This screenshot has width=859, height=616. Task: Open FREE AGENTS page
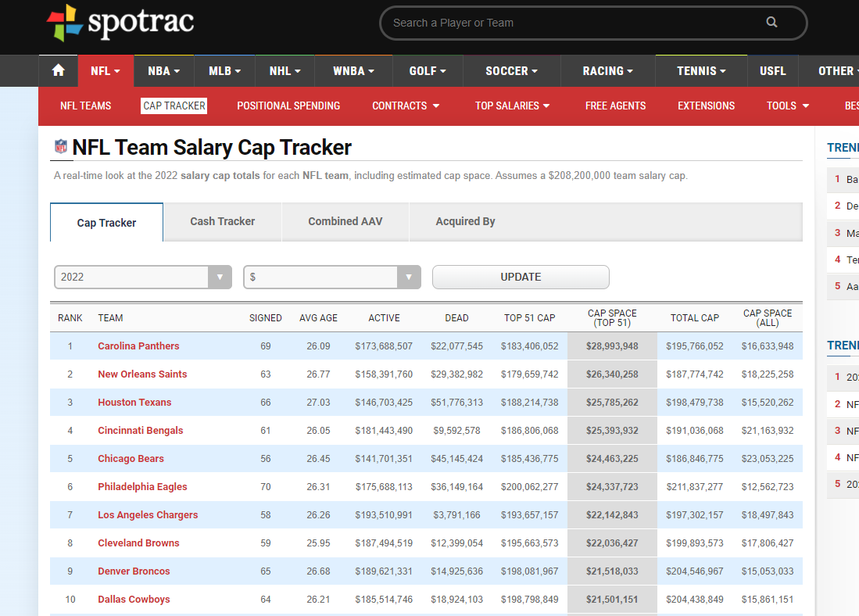click(x=615, y=106)
